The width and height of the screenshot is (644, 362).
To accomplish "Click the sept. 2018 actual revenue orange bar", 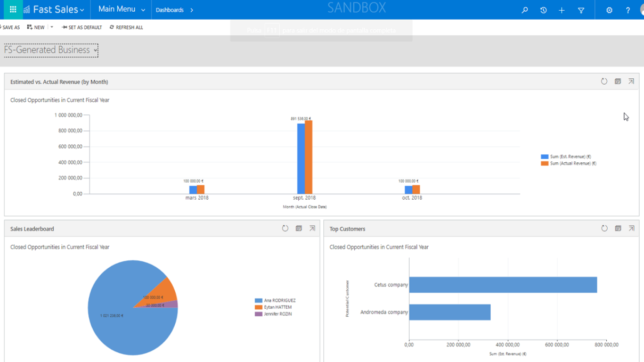I will point(308,157).
